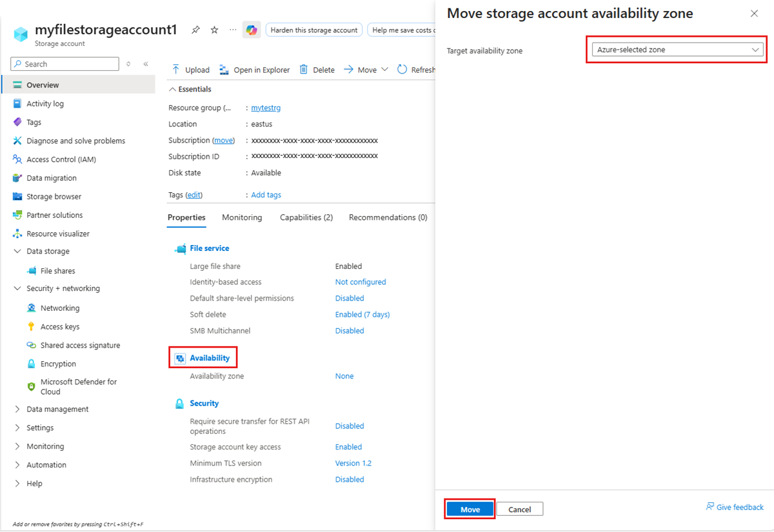Screen dimensions: 774x532
Task: Click Microsoft Defender for Cloud shield icon
Action: [x=32, y=386]
